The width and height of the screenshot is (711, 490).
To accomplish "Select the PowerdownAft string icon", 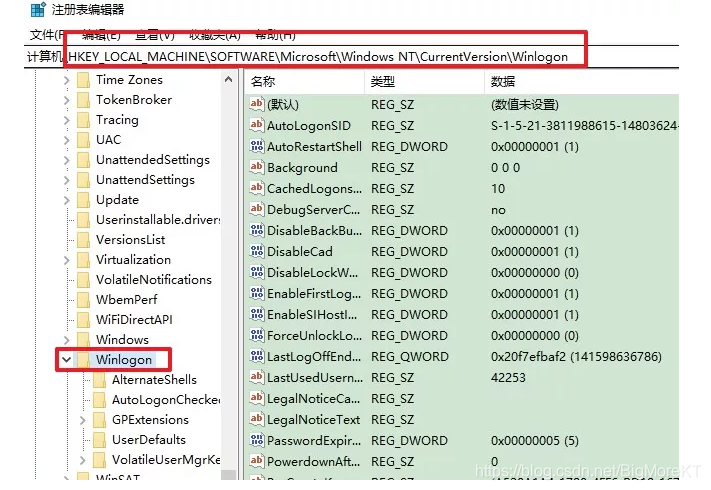I will pyautogui.click(x=257, y=461).
